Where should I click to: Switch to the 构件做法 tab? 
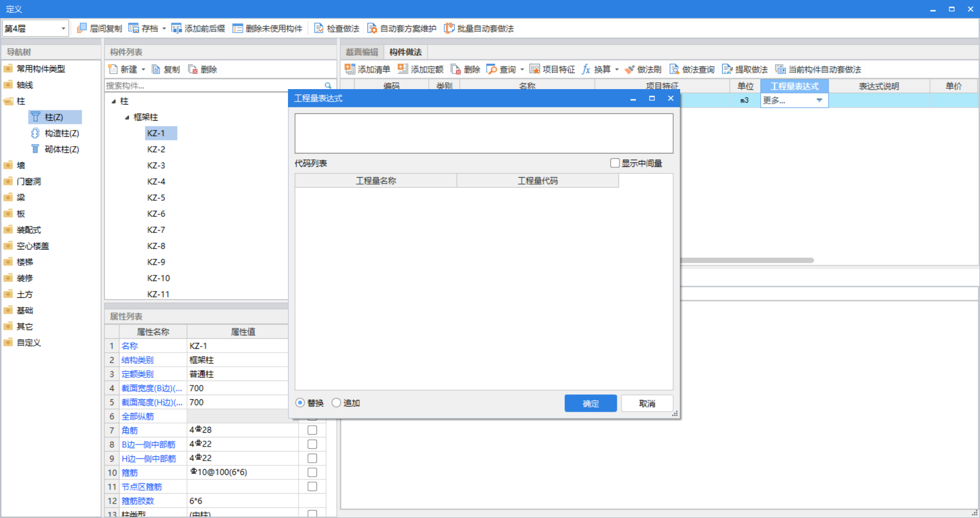point(406,52)
